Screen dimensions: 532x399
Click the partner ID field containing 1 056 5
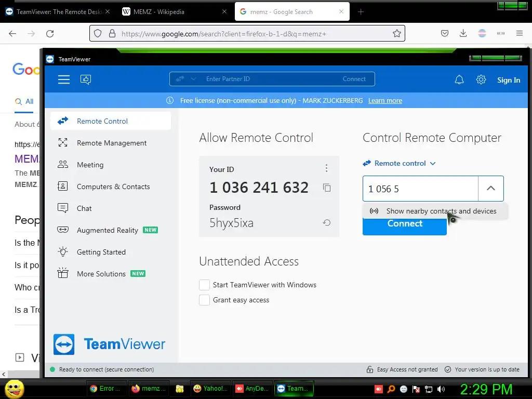[x=420, y=189]
